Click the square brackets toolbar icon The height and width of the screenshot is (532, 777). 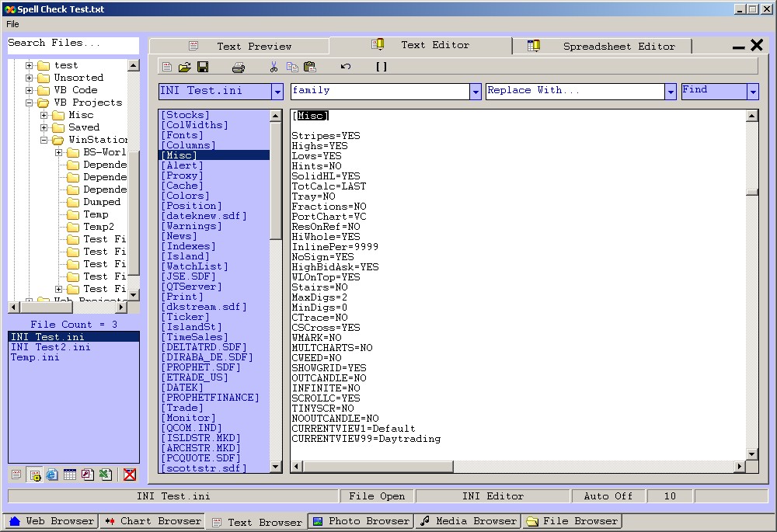[x=381, y=66]
